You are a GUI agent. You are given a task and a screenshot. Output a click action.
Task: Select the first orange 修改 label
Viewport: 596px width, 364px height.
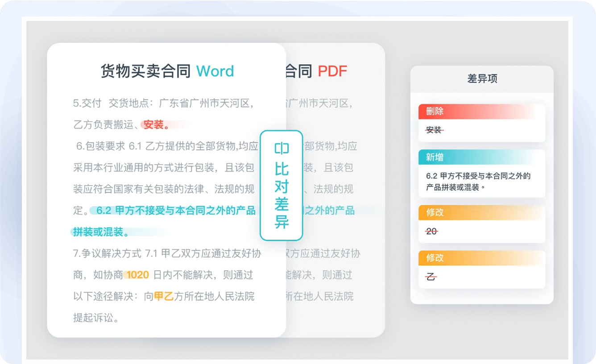point(435,212)
